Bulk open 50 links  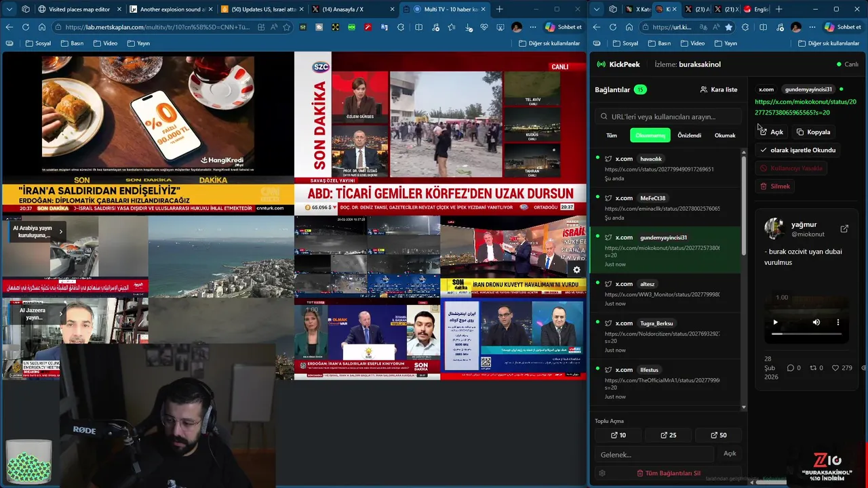click(719, 435)
